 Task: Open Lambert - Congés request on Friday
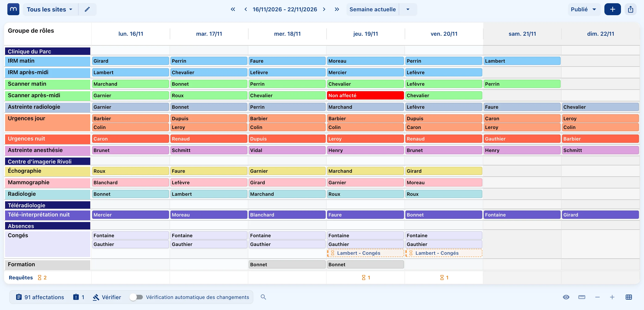tap(444, 253)
